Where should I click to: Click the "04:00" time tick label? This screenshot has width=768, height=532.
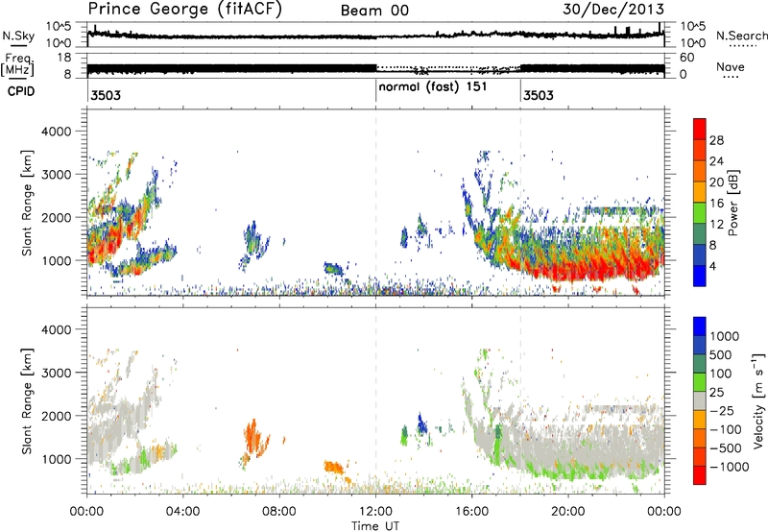(x=182, y=512)
